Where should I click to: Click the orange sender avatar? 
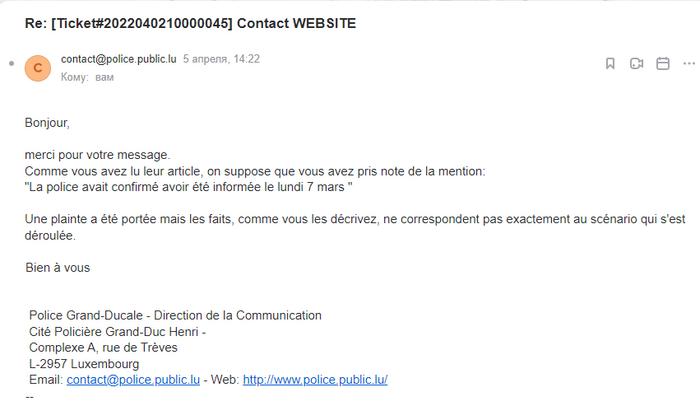pos(37,67)
